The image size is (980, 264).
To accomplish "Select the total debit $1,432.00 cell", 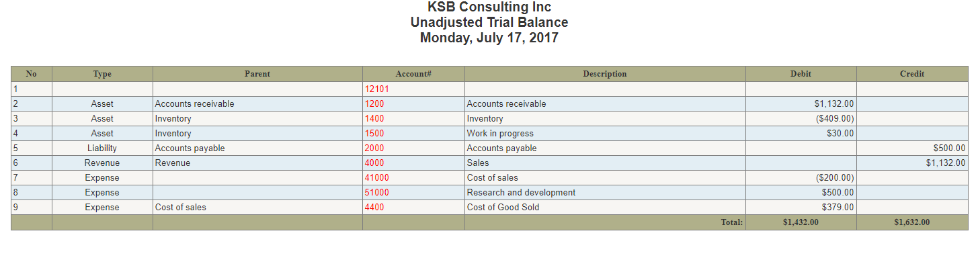I will (801, 222).
